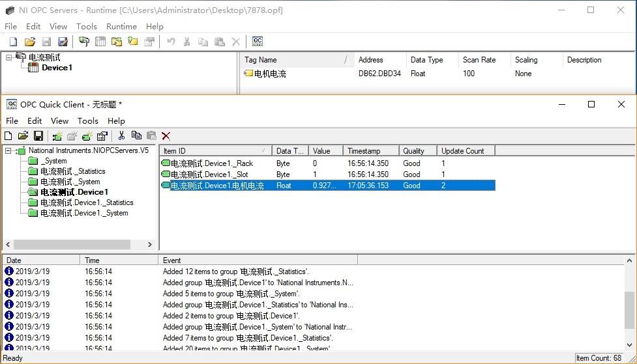Click right arrow of tree horizontal scrollbar
The width and height of the screenshot is (637, 364).
pos(149,244)
